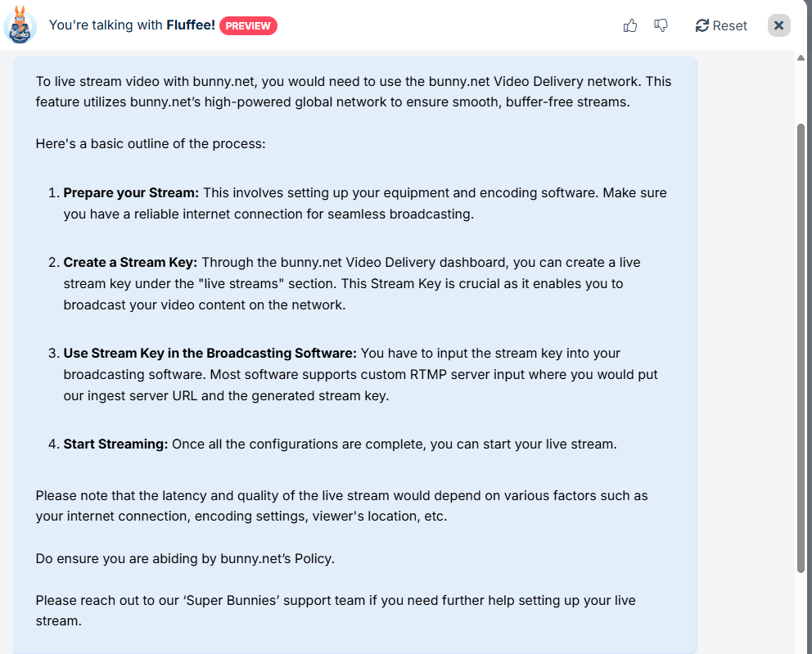This screenshot has height=654, width=812.
Task: Click the sentence about latency and quality
Action: click(342, 506)
